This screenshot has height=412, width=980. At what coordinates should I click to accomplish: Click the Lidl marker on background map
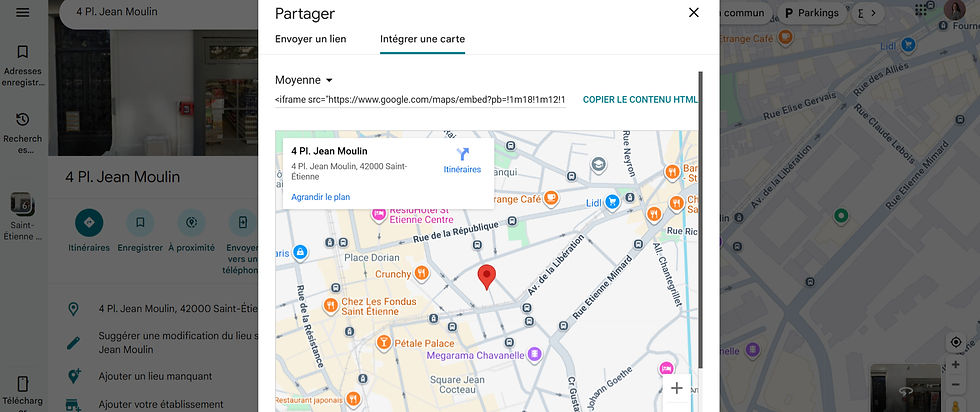[908, 44]
